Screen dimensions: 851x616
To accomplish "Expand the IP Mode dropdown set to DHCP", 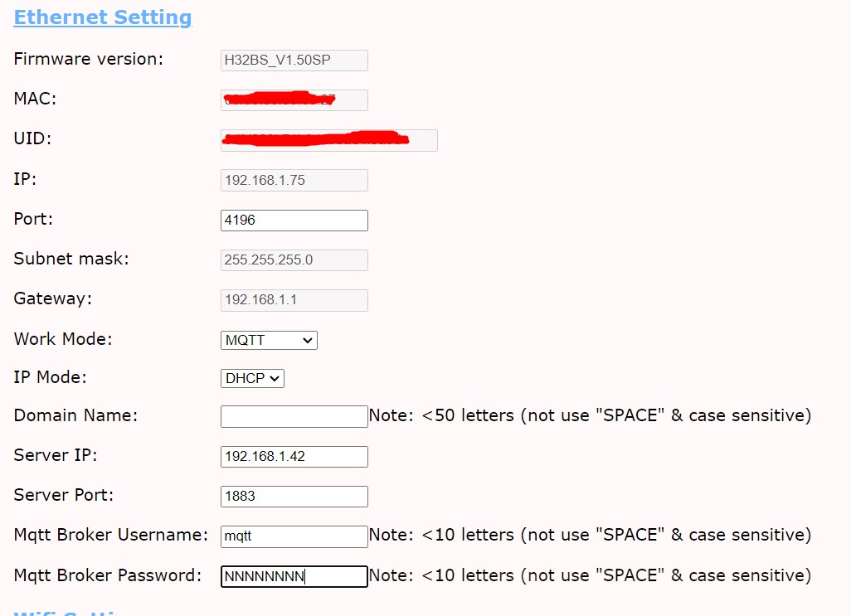I will (252, 378).
